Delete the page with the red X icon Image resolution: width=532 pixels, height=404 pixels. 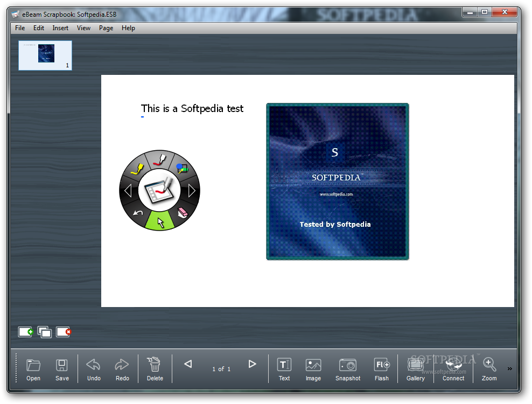(x=64, y=332)
